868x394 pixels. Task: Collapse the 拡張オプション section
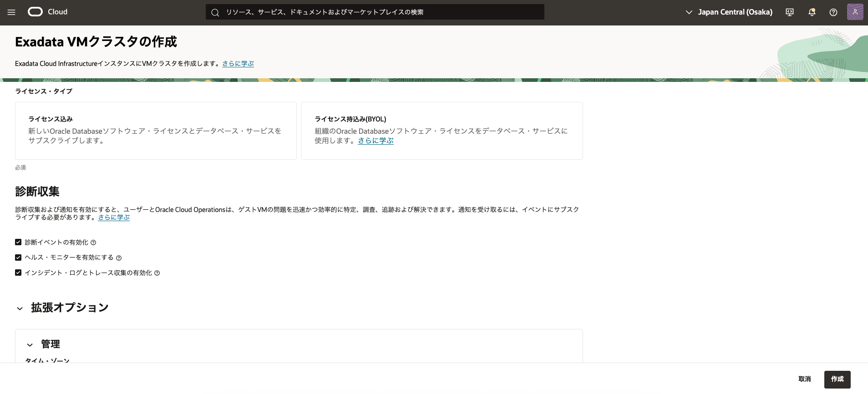20,308
